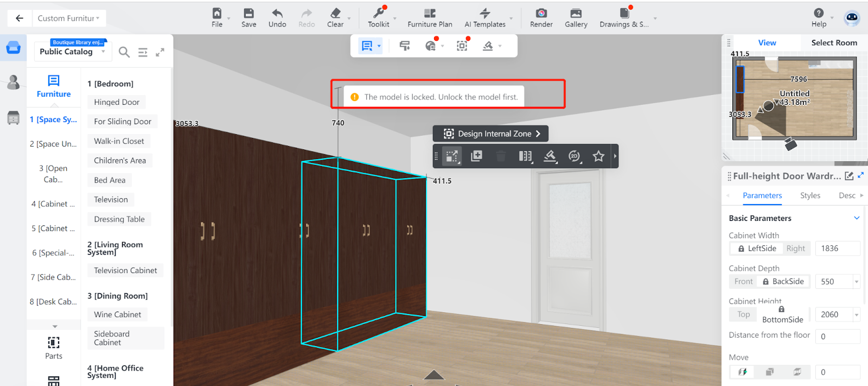Select Top option for Cabinet Height
Image resolution: width=868 pixels, height=386 pixels.
(743, 314)
